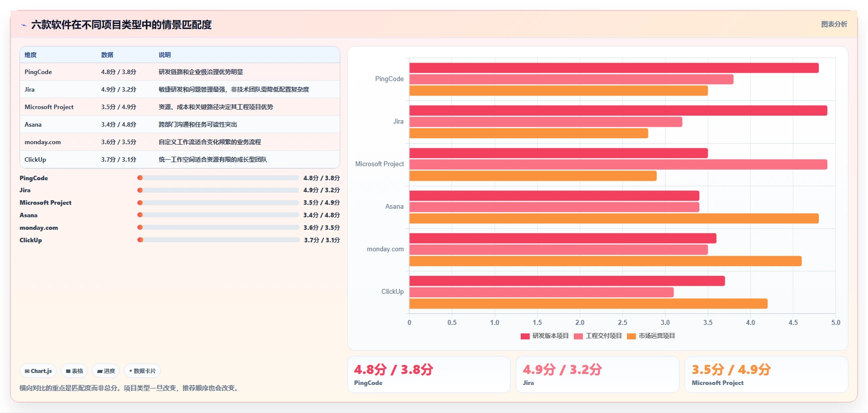Image resolution: width=868 pixels, height=413 pixels.
Task: Click the 表格 tag
Action: (x=74, y=371)
